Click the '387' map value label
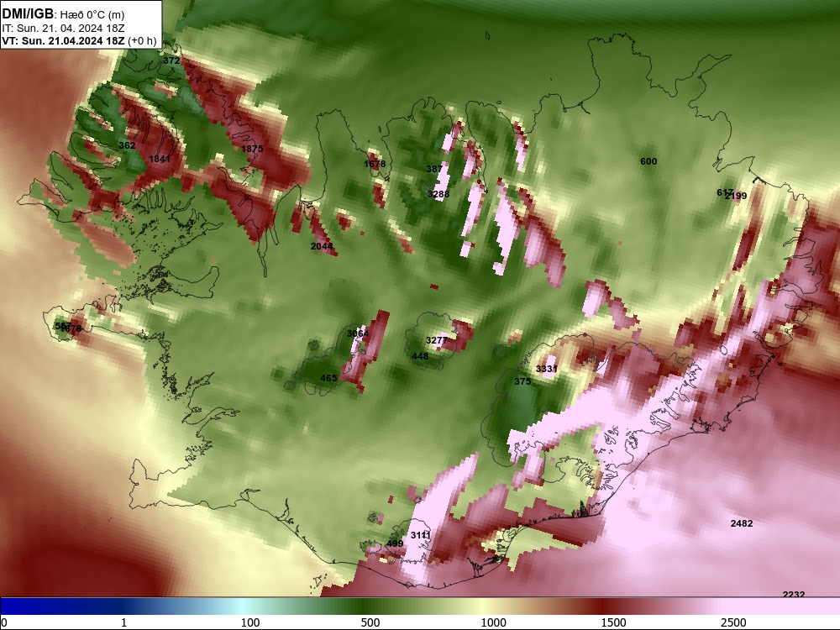The height and width of the screenshot is (630, 840). tap(434, 169)
